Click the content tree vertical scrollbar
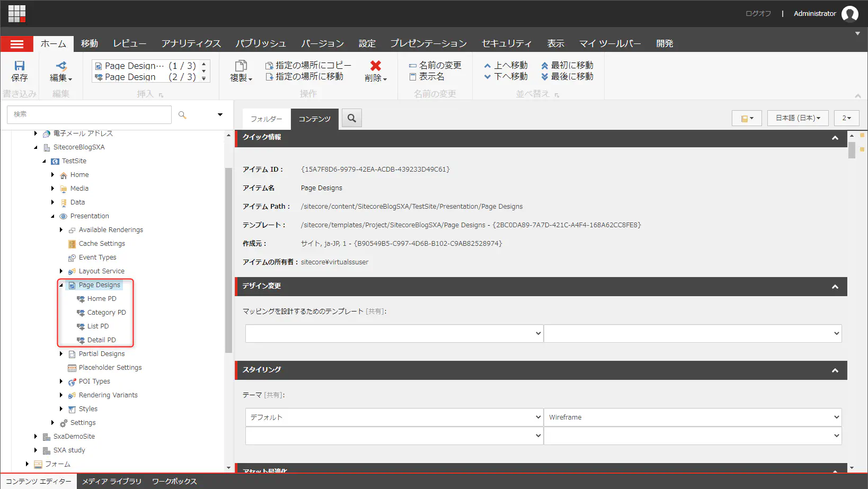Viewport: 868px width, 489px height. [228, 260]
